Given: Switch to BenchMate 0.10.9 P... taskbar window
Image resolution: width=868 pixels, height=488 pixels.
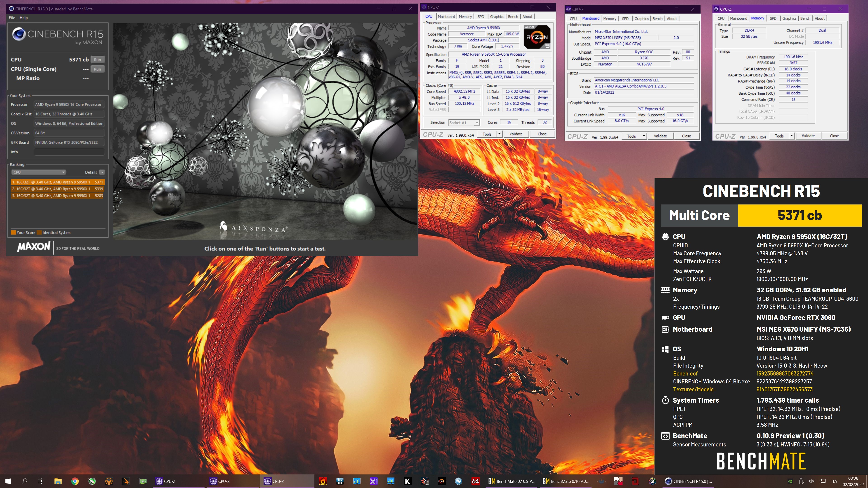Looking at the screenshot, I should pos(511,481).
